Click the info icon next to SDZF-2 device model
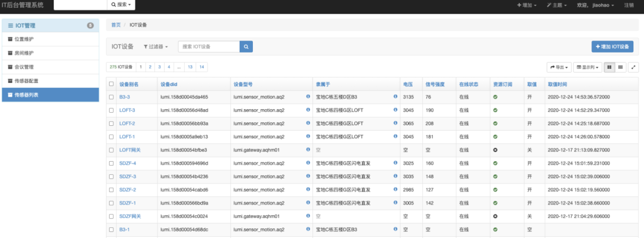The width and height of the screenshot is (644, 238). 308,190
